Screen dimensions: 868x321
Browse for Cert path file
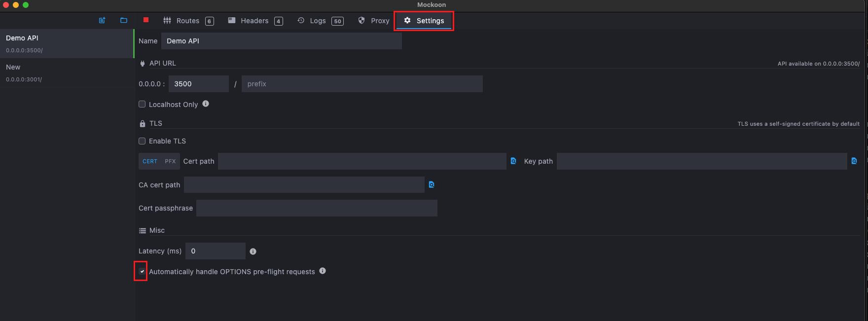[513, 161]
